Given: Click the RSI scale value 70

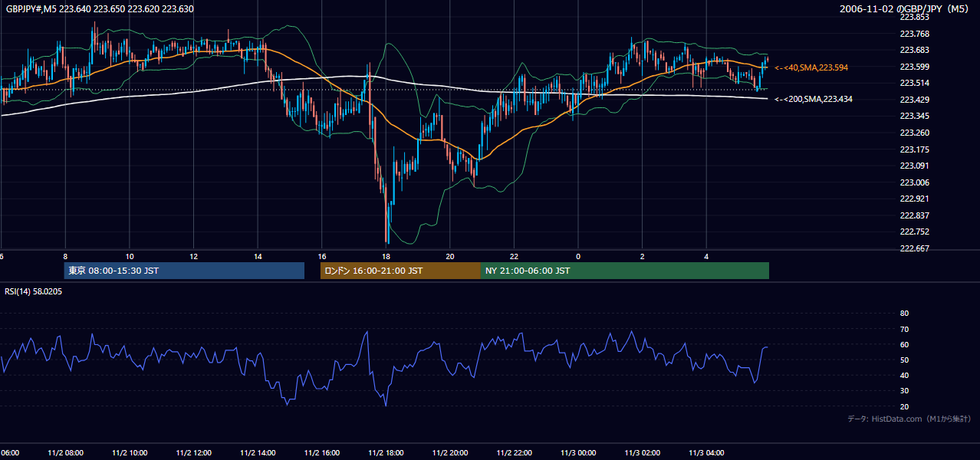Looking at the screenshot, I should [x=904, y=329].
